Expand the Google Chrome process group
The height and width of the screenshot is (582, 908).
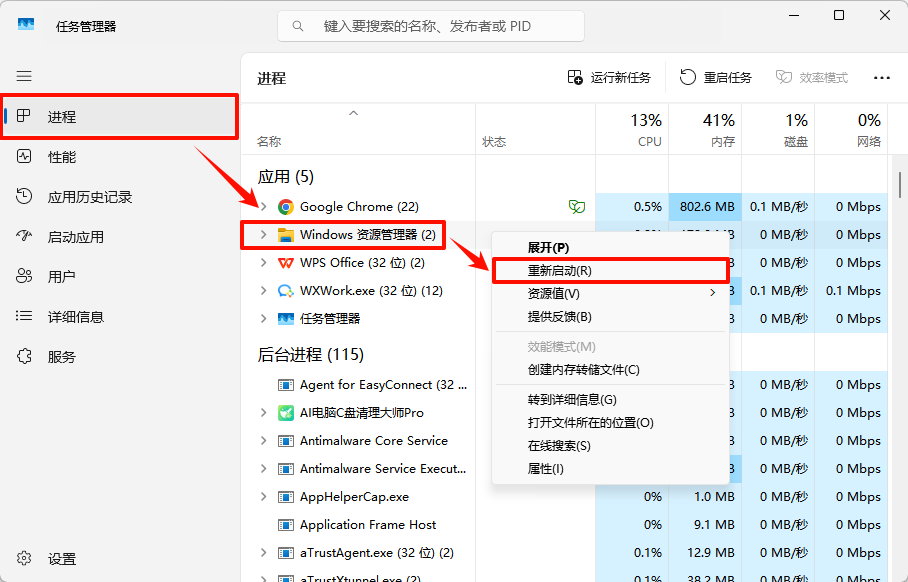coord(262,206)
